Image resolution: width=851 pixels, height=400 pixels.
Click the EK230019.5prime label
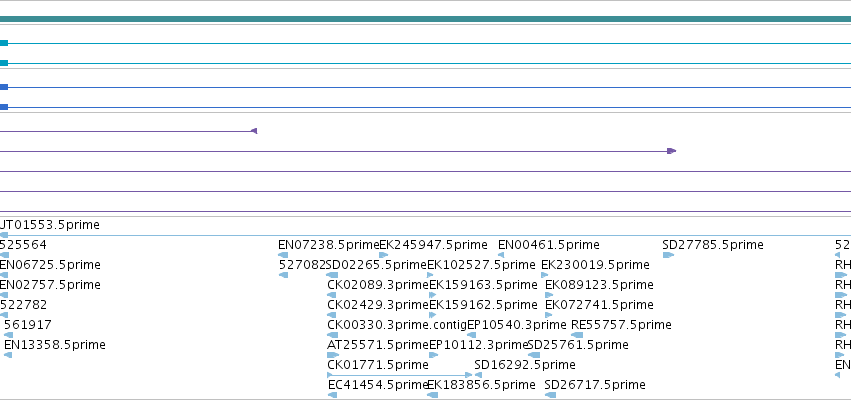[x=595, y=265]
